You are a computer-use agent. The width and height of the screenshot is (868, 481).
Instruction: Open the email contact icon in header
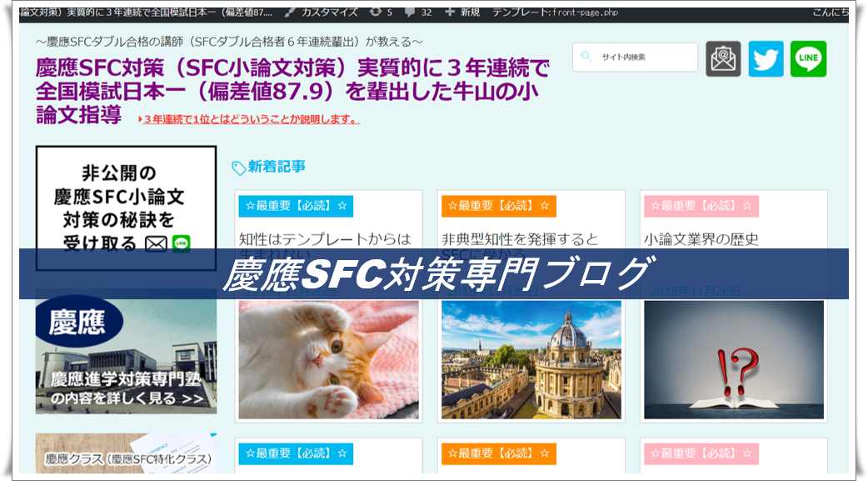pos(723,58)
